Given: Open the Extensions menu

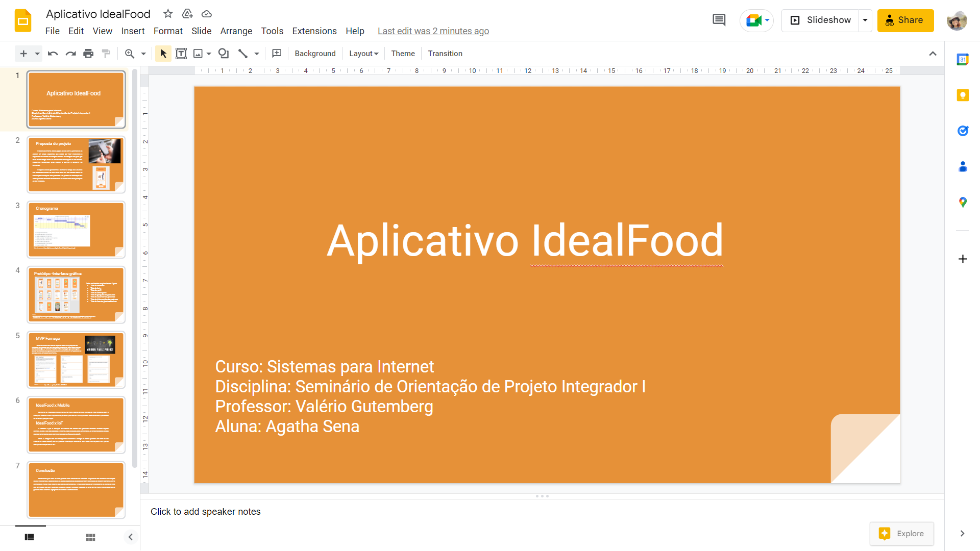Looking at the screenshot, I should click(x=314, y=31).
